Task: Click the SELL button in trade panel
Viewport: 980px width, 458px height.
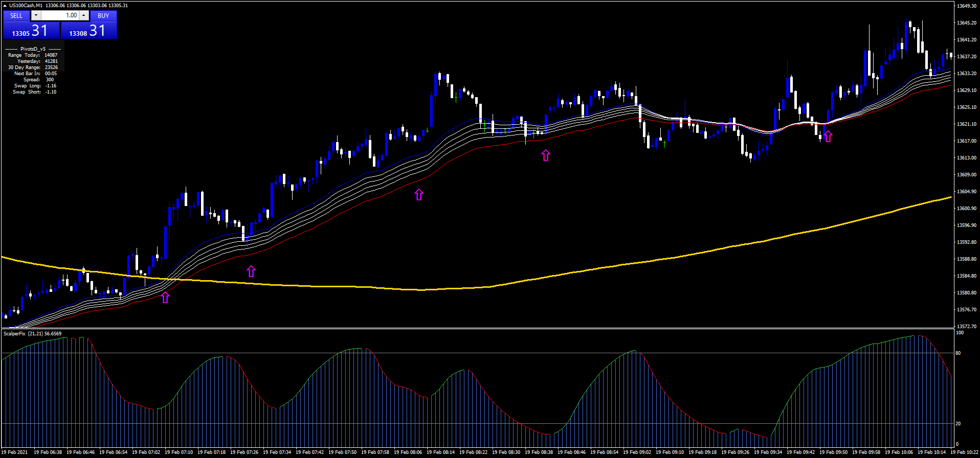Action: click(x=16, y=15)
